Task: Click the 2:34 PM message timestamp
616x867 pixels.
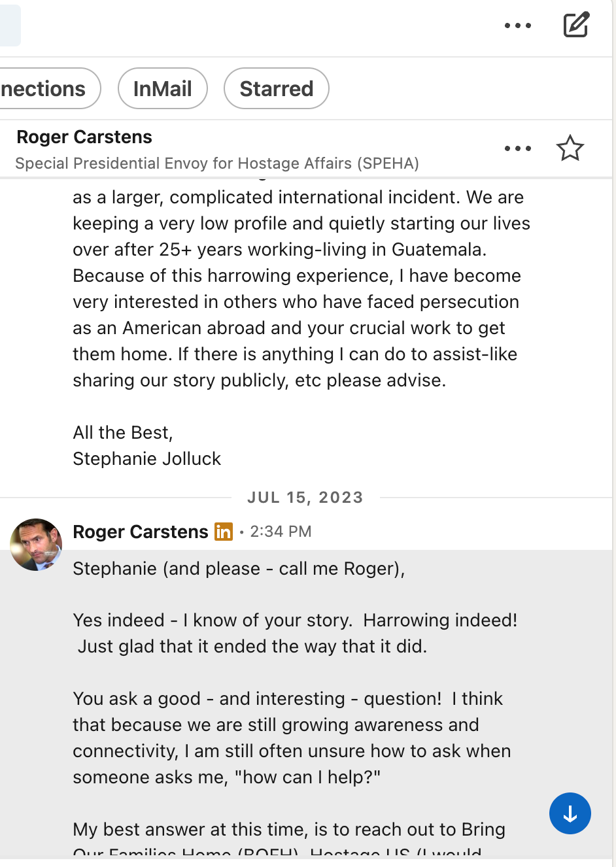Action: (281, 532)
